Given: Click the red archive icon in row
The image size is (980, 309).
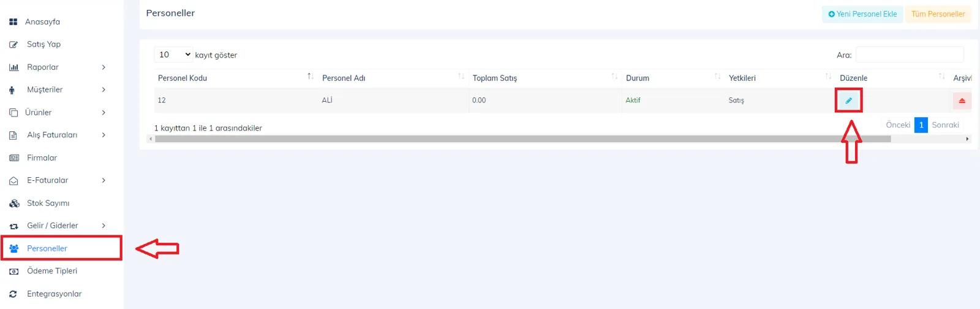Looking at the screenshot, I should pos(962,101).
